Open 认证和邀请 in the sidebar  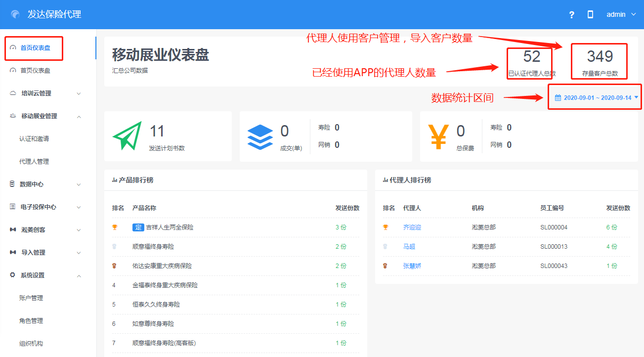pos(34,139)
